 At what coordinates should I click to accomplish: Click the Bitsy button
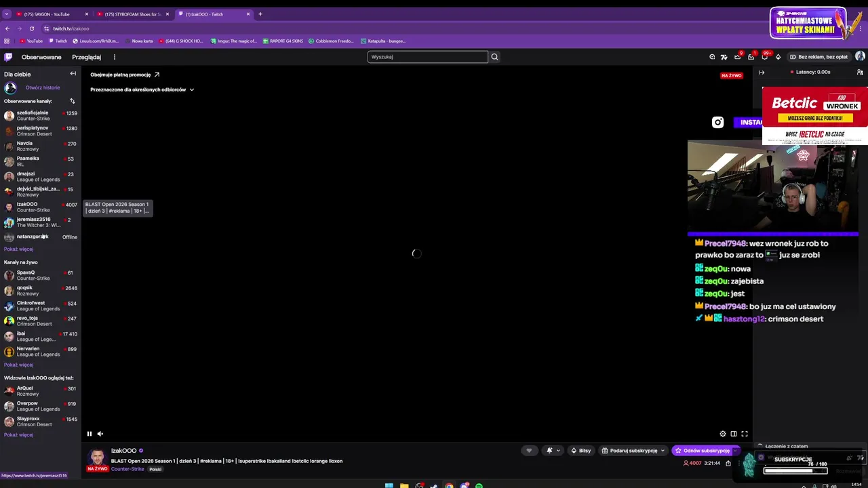click(x=581, y=451)
